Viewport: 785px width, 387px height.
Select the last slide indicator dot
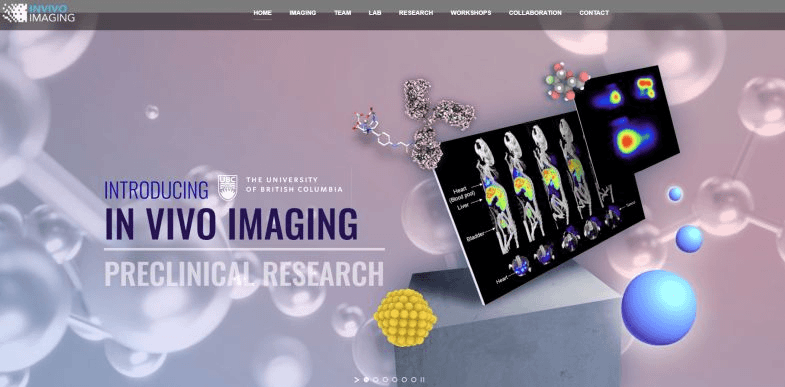tap(414, 379)
